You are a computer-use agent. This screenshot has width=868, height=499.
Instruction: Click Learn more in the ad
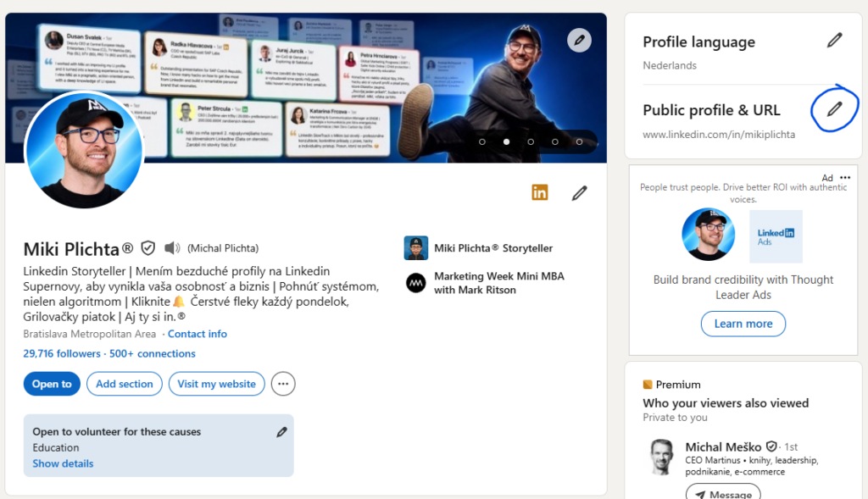pyautogui.click(x=743, y=324)
